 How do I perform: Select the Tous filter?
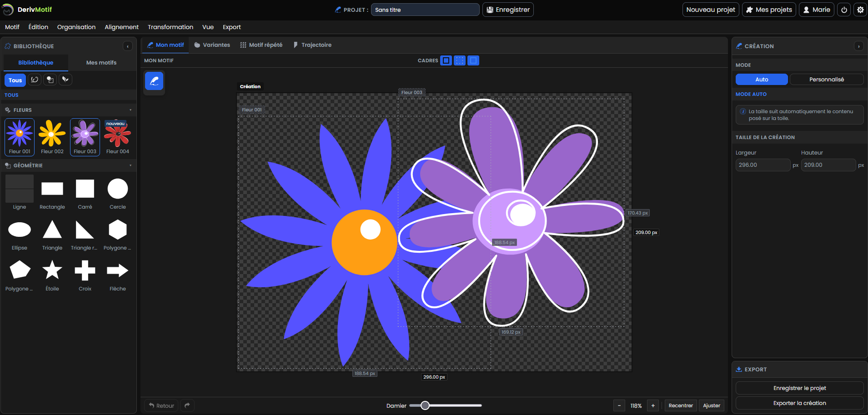[x=15, y=80]
